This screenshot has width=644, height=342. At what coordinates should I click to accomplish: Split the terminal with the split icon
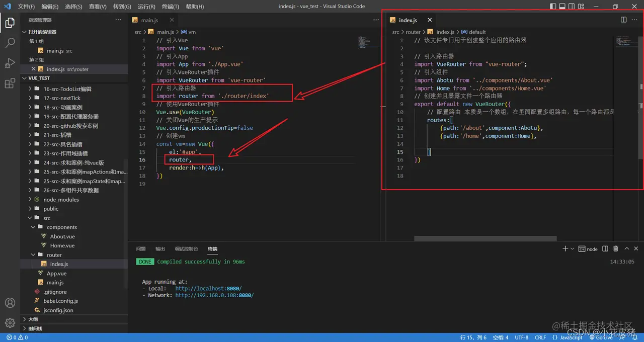pyautogui.click(x=605, y=249)
